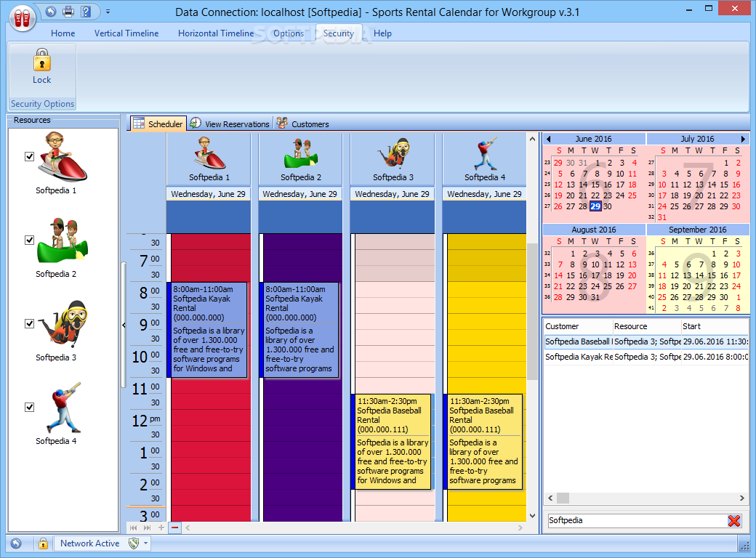Open the 11:30am Baseball Rental under Softpedia 4

tap(483, 442)
